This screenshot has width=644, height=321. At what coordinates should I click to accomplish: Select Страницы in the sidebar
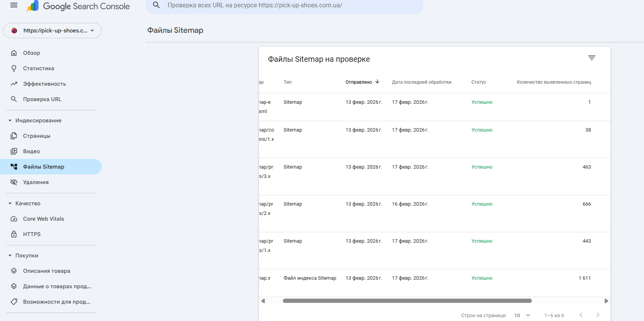point(37,136)
